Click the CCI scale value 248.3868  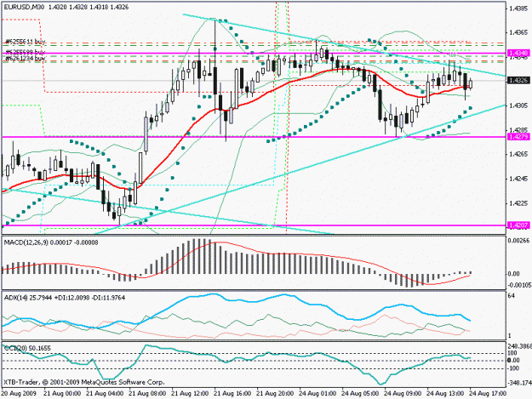(x=519, y=346)
